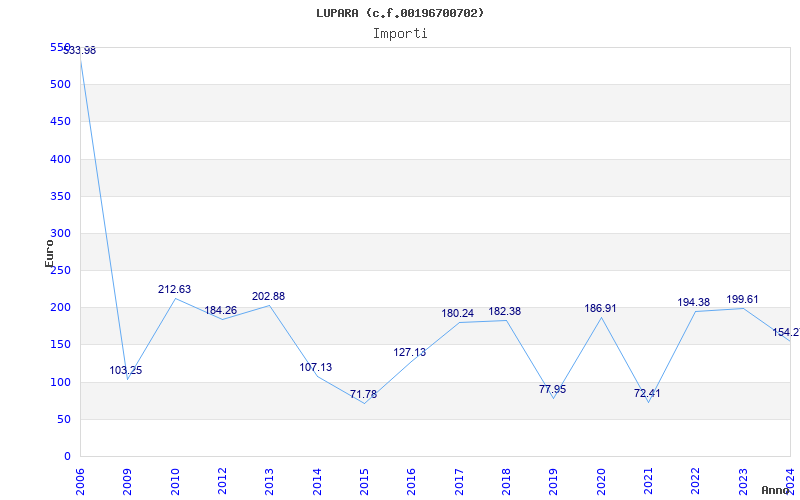
Task: Click the x-axis year 2018
Action: point(506,481)
